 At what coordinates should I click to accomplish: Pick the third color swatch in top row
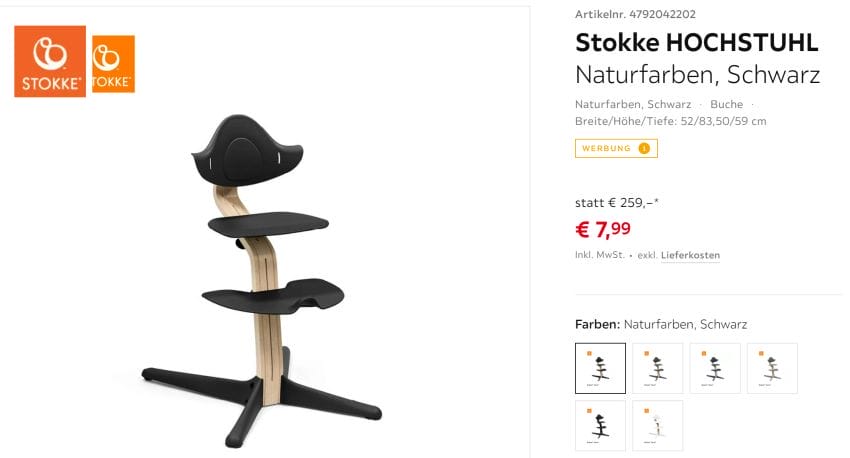pos(715,368)
